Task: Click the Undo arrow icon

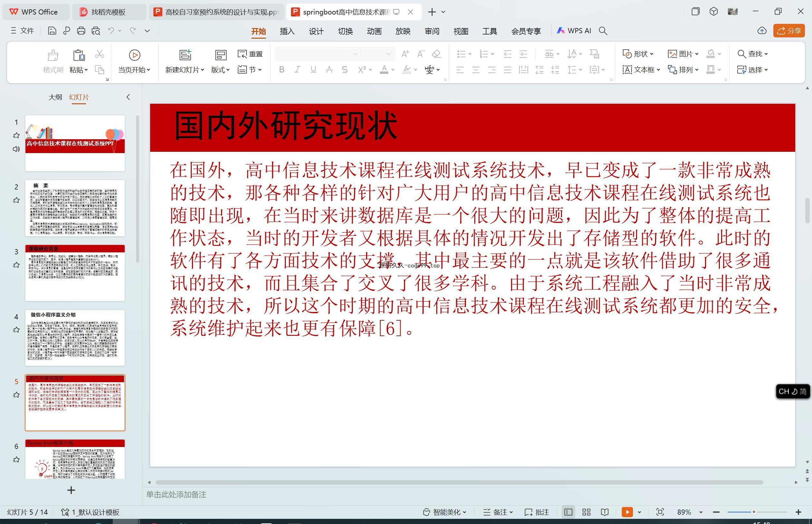Action: (111, 31)
